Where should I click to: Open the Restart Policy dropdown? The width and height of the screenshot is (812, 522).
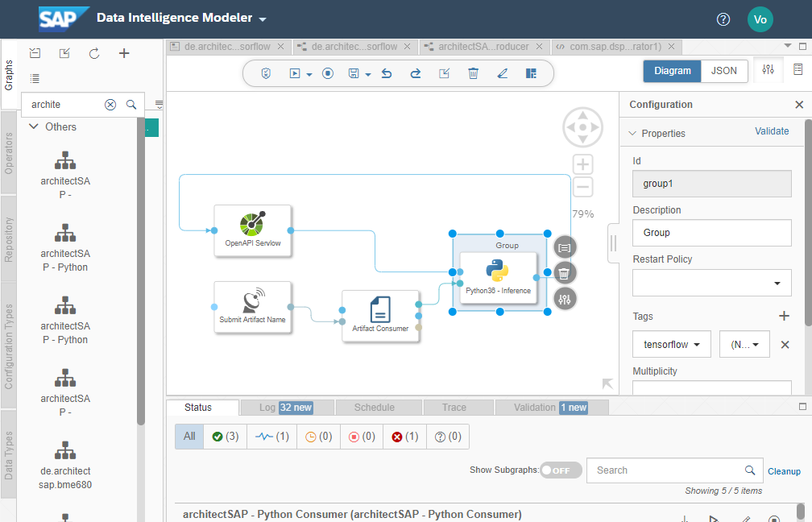711,284
